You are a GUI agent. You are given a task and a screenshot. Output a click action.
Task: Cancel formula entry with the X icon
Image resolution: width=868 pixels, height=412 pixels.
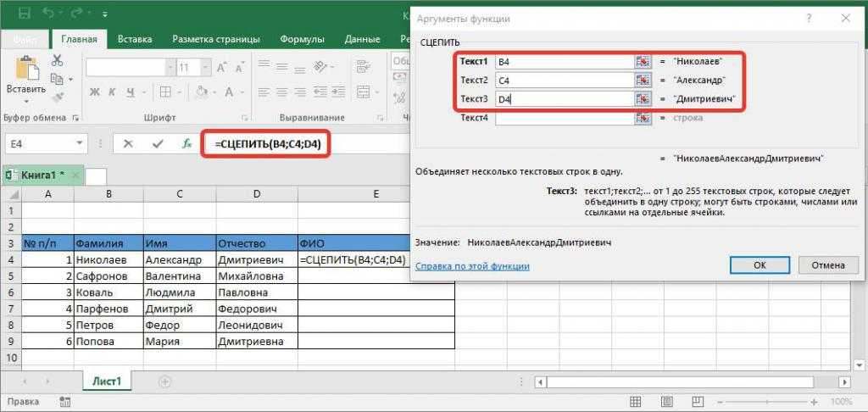pyautogui.click(x=128, y=144)
